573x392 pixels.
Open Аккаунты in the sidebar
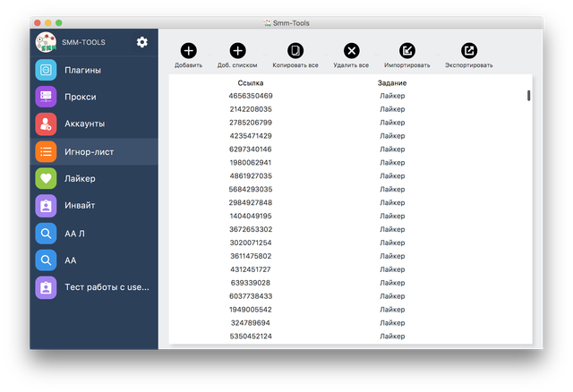[94, 124]
